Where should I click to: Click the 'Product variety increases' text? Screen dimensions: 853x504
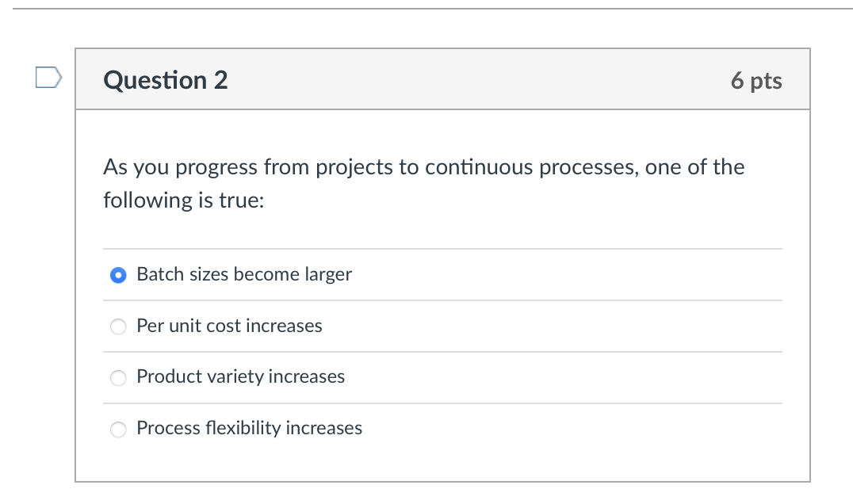[240, 377]
